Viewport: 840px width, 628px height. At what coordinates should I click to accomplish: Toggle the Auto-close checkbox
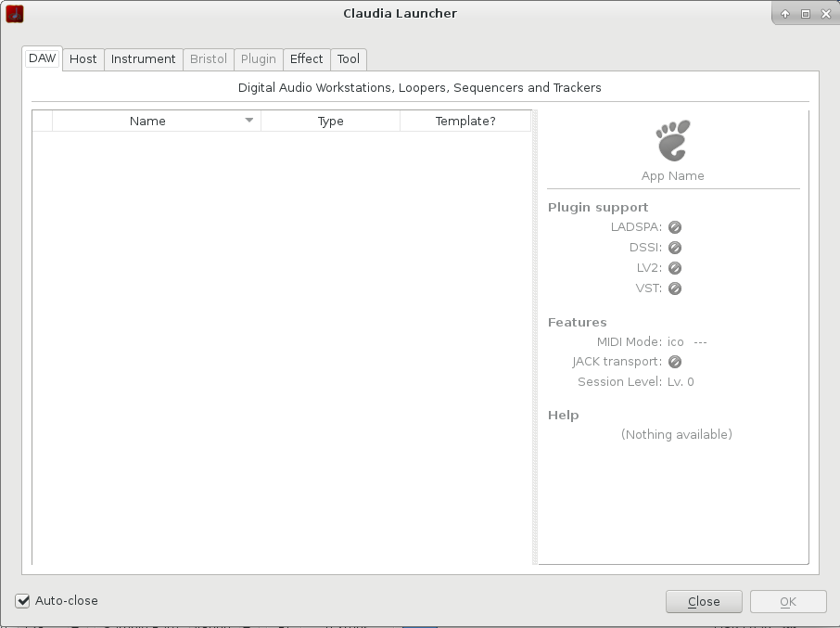coord(22,601)
